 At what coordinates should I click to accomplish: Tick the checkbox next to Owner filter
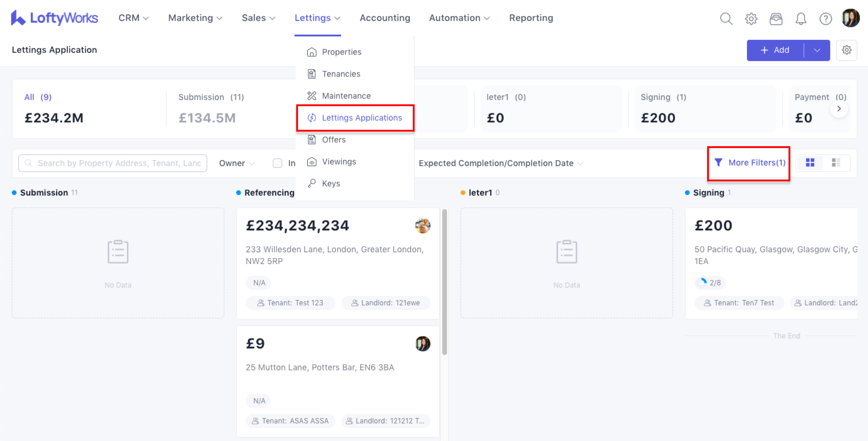coord(277,163)
